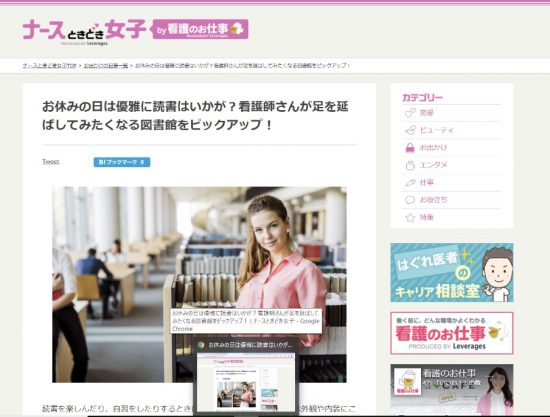Click the 看護のお仕事 pink header badge
This screenshot has height=417, width=550.
(x=200, y=29)
